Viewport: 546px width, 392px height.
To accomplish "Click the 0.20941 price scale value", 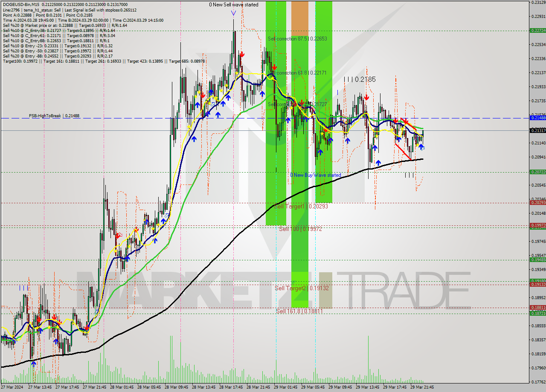I will pos(539,157).
